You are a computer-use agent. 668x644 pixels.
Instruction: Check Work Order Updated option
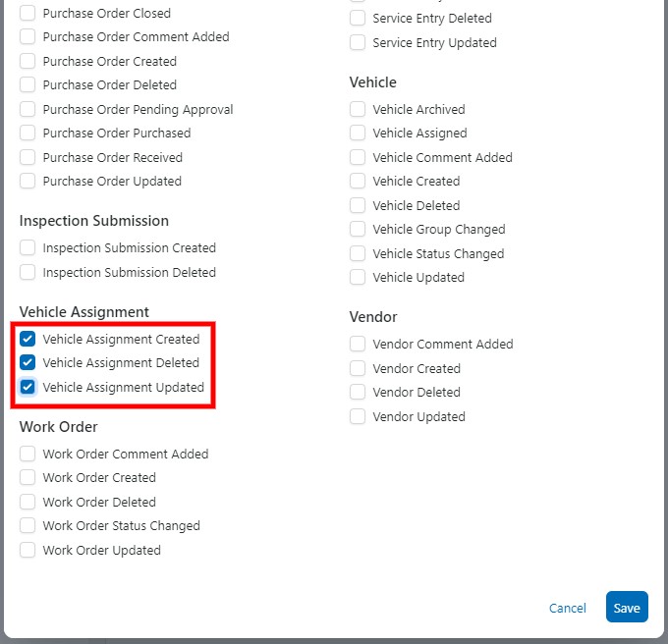28,550
